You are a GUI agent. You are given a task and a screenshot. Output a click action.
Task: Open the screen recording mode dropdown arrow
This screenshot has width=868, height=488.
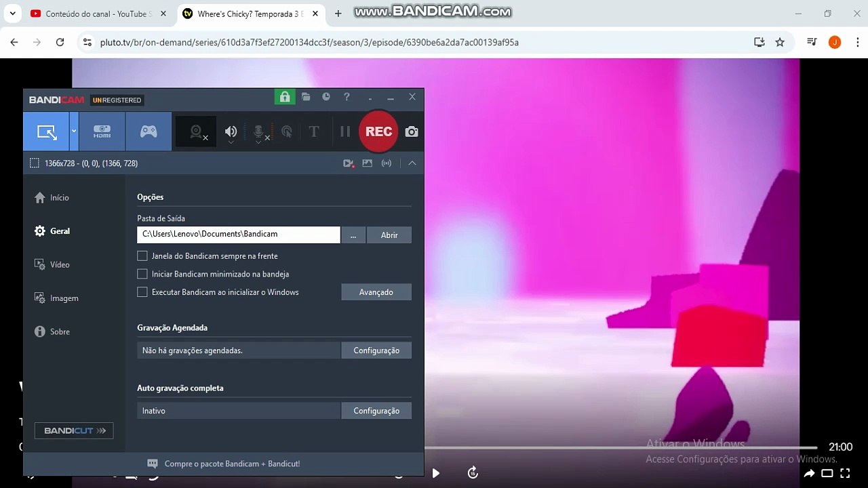coord(74,131)
